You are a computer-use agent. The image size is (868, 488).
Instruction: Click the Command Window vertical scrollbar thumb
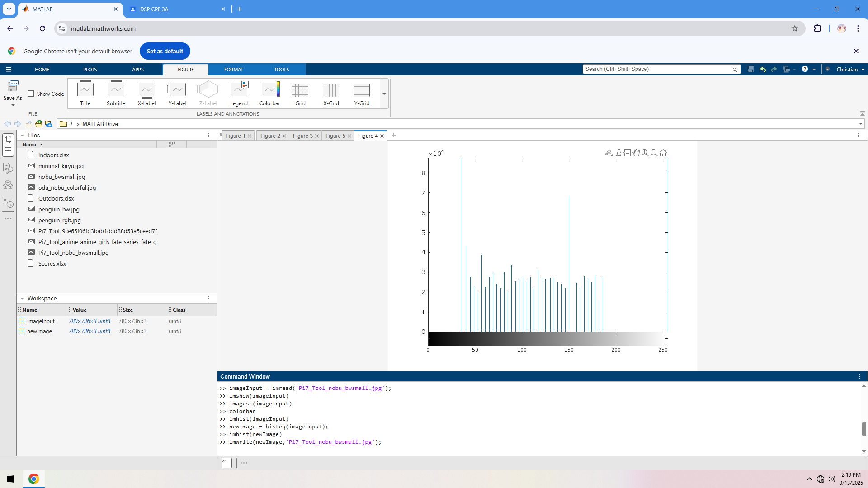point(863,428)
